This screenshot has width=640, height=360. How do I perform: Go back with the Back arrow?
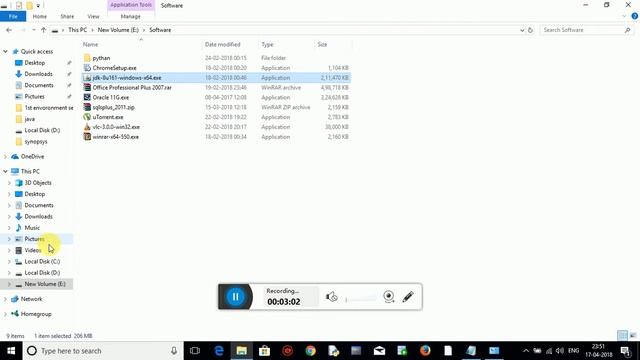[9, 30]
